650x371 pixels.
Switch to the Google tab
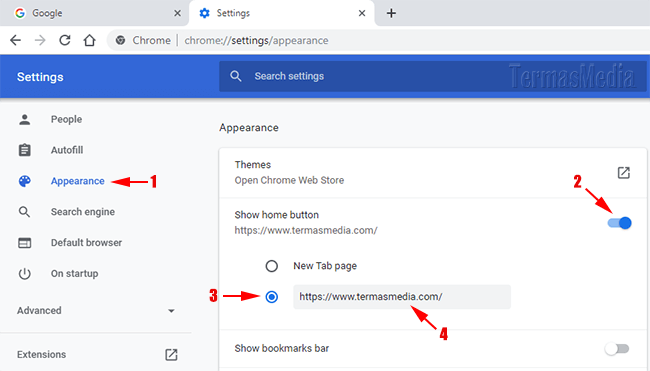[x=95, y=13]
